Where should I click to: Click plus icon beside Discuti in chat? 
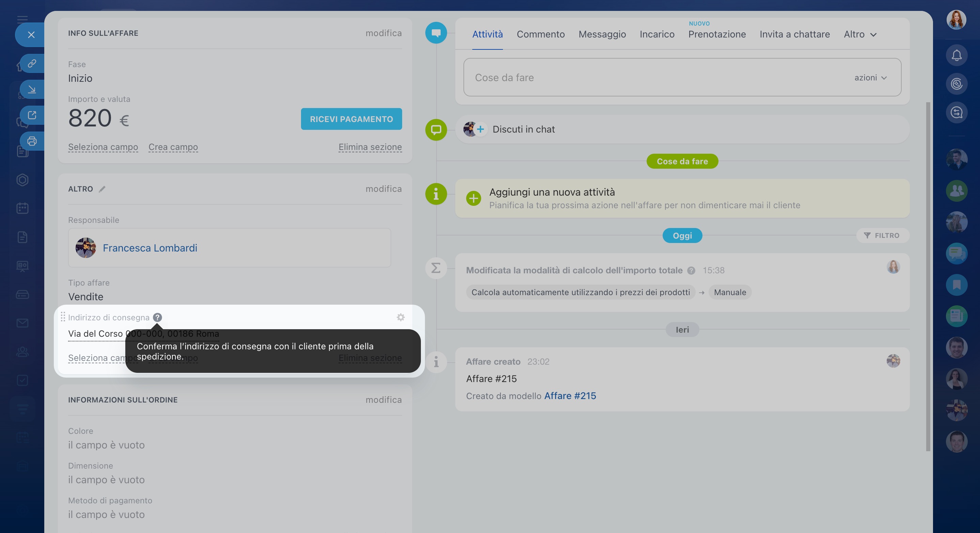pyautogui.click(x=480, y=130)
